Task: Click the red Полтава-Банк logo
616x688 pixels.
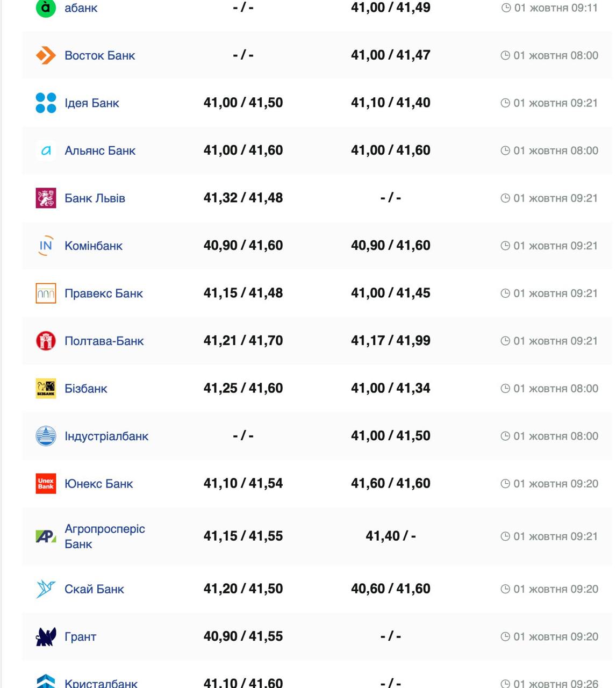Action: click(46, 341)
